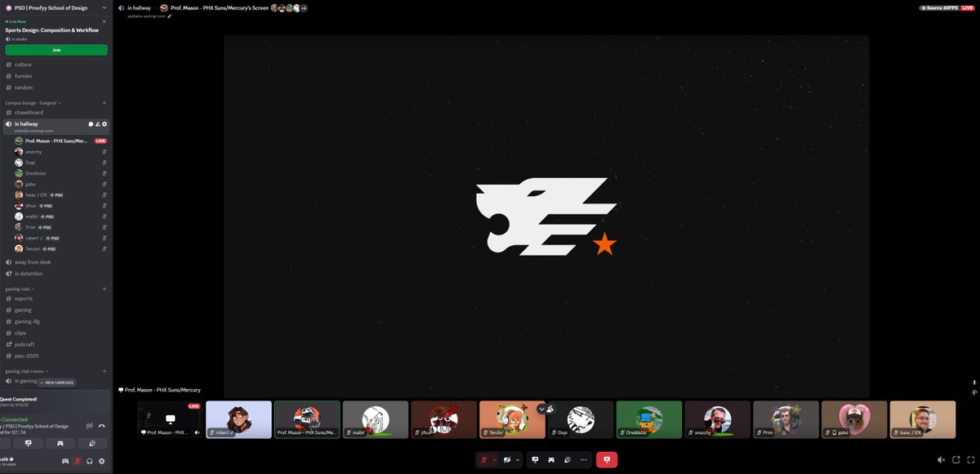Disconnect from voice using hang-up icon

102,426
